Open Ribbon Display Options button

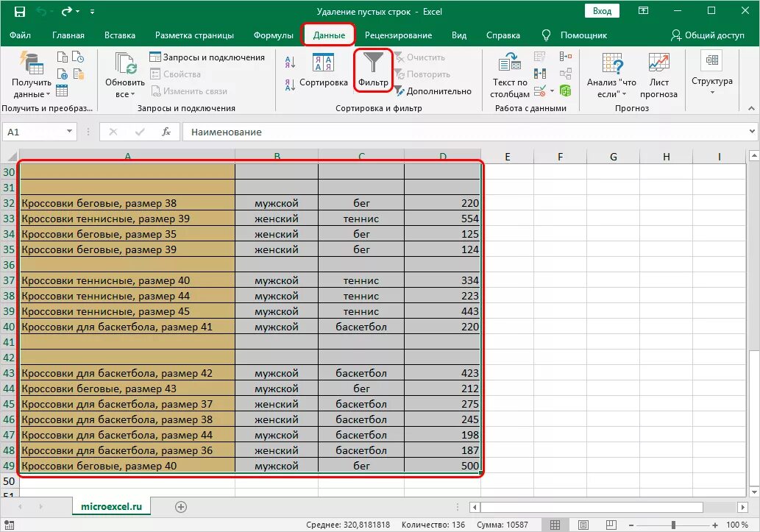pos(643,11)
